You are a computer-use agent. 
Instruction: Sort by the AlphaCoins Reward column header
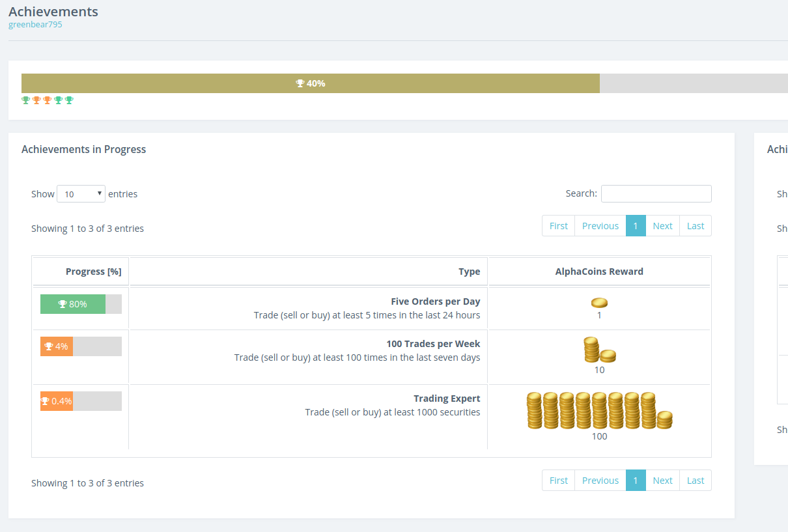599,272
